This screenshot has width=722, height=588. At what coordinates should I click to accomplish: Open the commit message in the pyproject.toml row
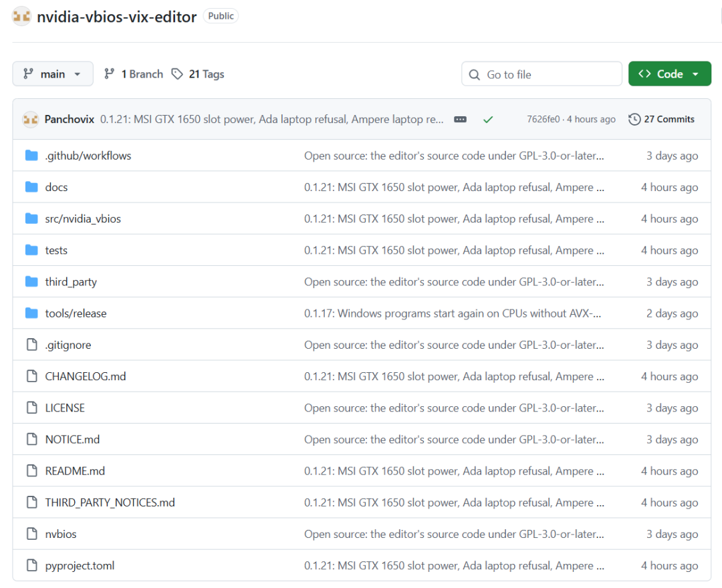click(454, 565)
